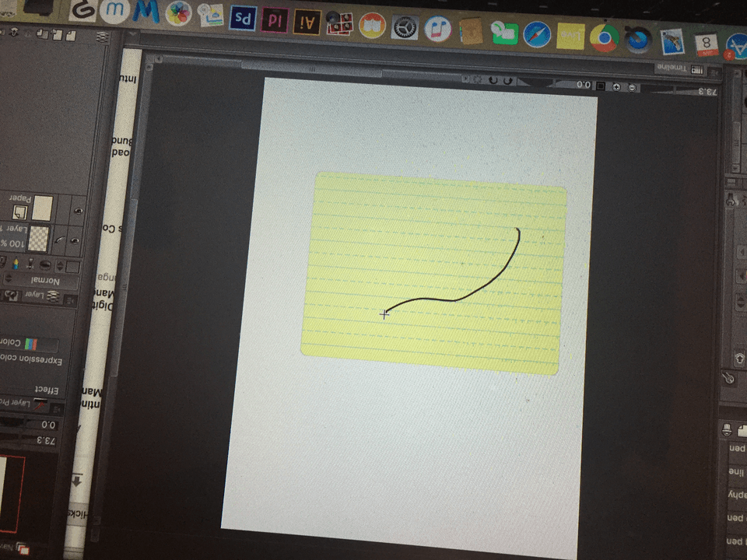Select the Paper layer thumbnail

[43, 207]
